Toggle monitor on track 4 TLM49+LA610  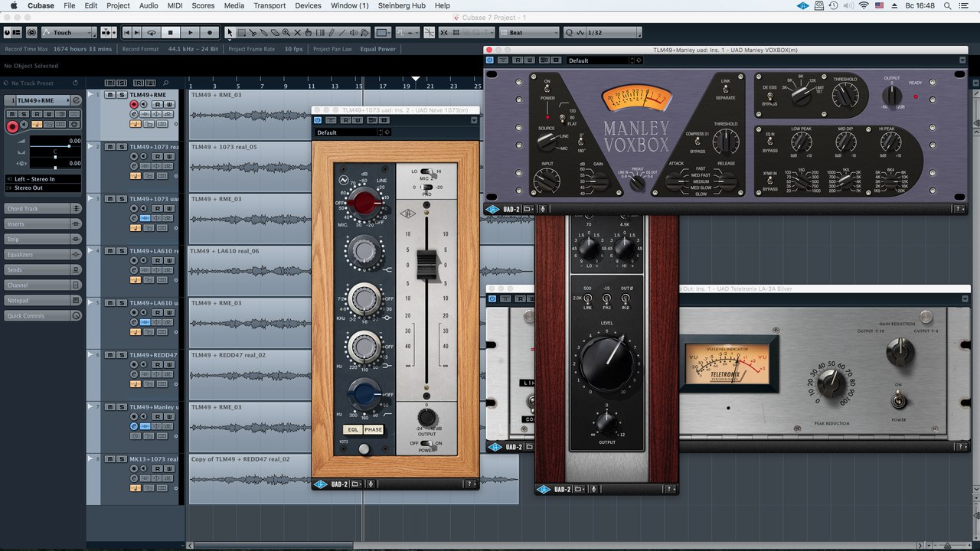click(144, 260)
